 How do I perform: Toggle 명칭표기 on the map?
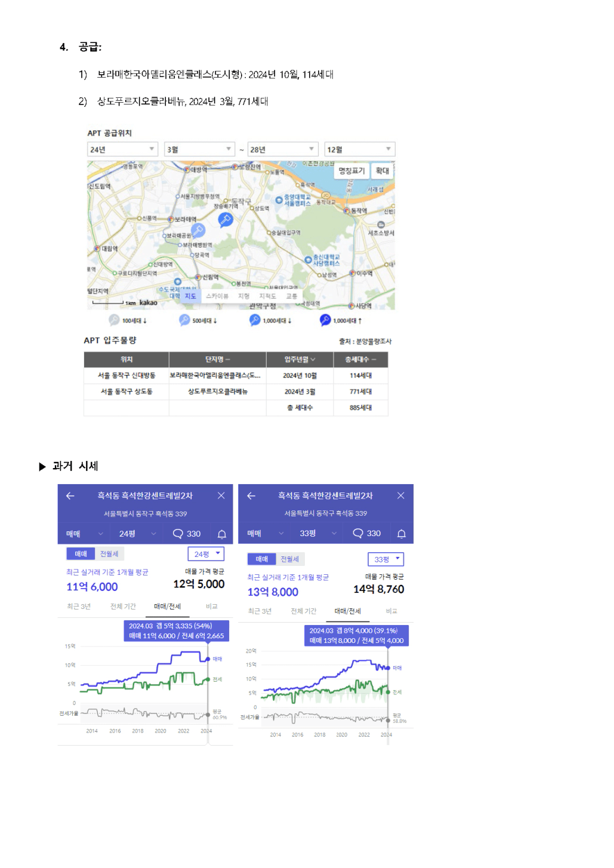351,171
